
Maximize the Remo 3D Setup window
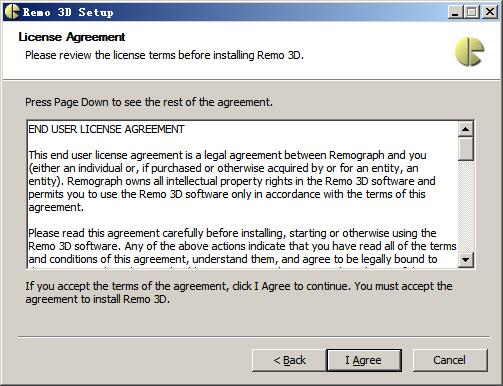(x=472, y=12)
